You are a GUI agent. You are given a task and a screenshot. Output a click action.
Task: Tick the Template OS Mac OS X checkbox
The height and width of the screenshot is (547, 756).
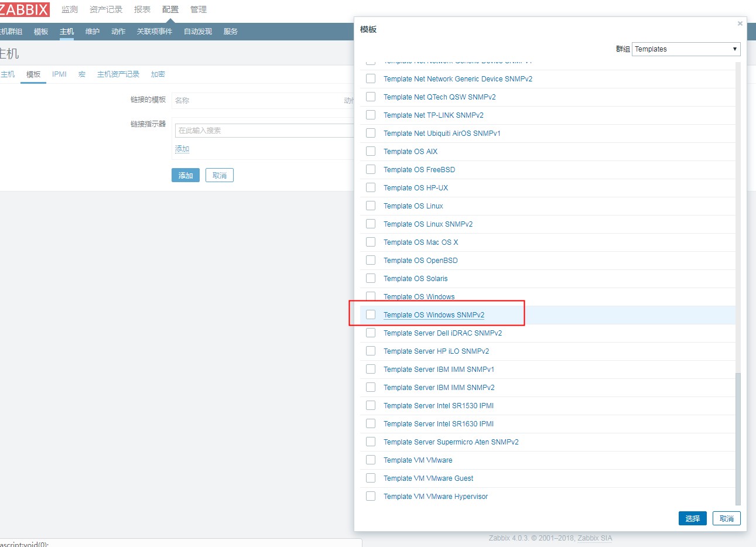[x=371, y=242]
